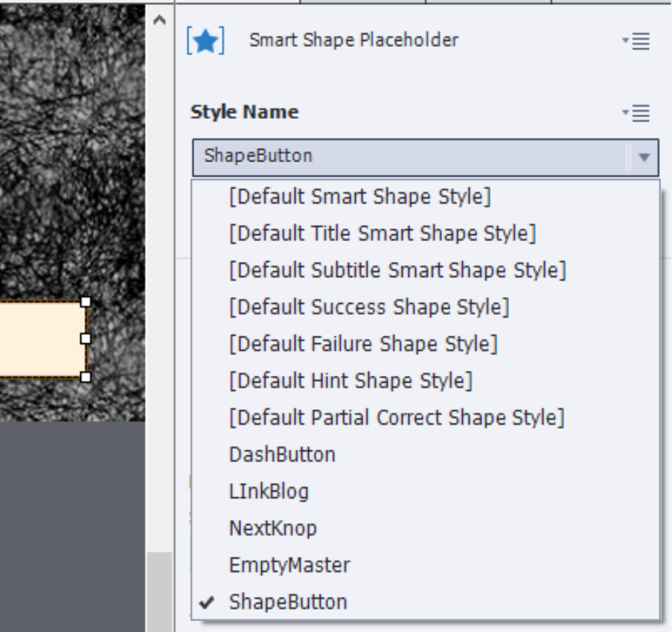
Task: Pick [Default Success Shape Style]
Action: point(369,307)
